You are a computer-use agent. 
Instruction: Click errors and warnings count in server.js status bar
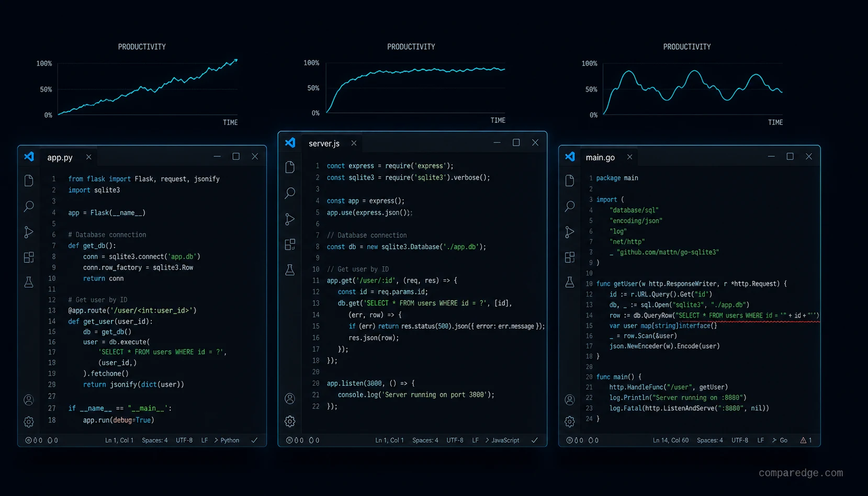302,441
